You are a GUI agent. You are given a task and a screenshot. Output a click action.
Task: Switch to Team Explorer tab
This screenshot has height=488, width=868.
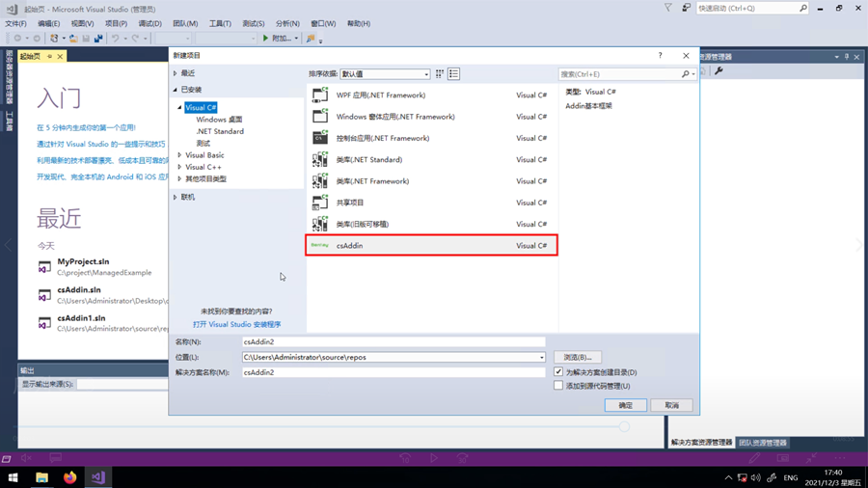coord(762,443)
